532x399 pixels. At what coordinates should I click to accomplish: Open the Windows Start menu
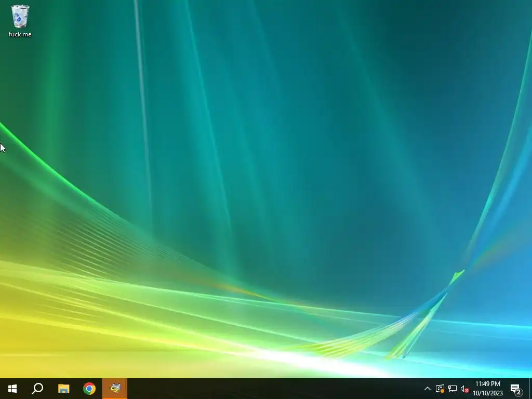pos(12,389)
